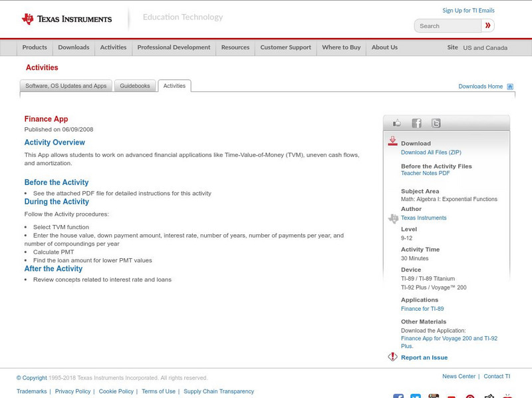Screen dimensions: 532x398
Task: Click the Downloads Home icon
Action: click(x=510, y=86)
